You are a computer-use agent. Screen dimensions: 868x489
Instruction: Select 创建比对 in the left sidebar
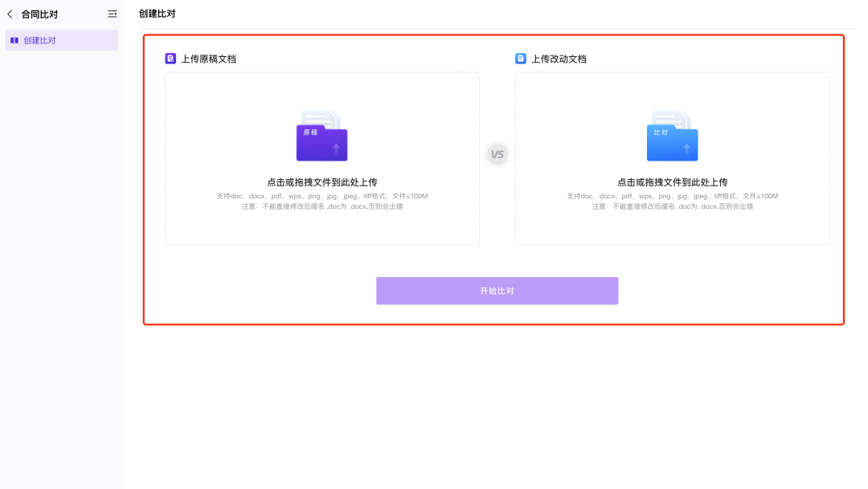point(40,40)
